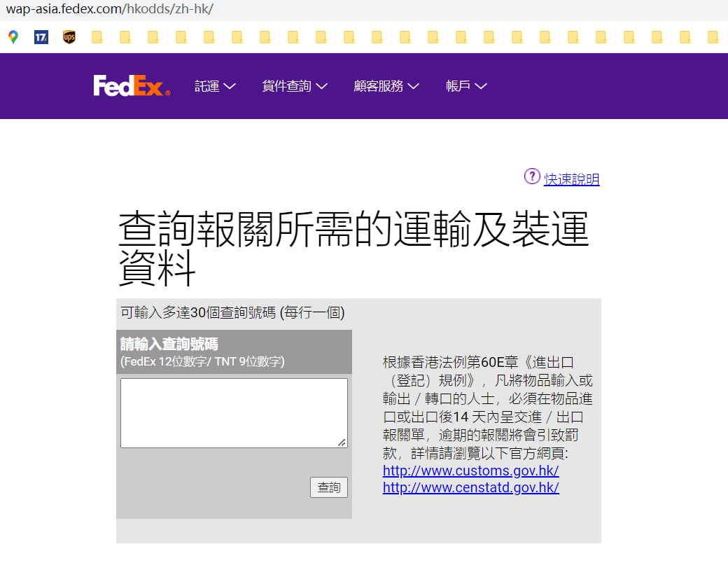Open the 帳戶 account menu

[466, 86]
